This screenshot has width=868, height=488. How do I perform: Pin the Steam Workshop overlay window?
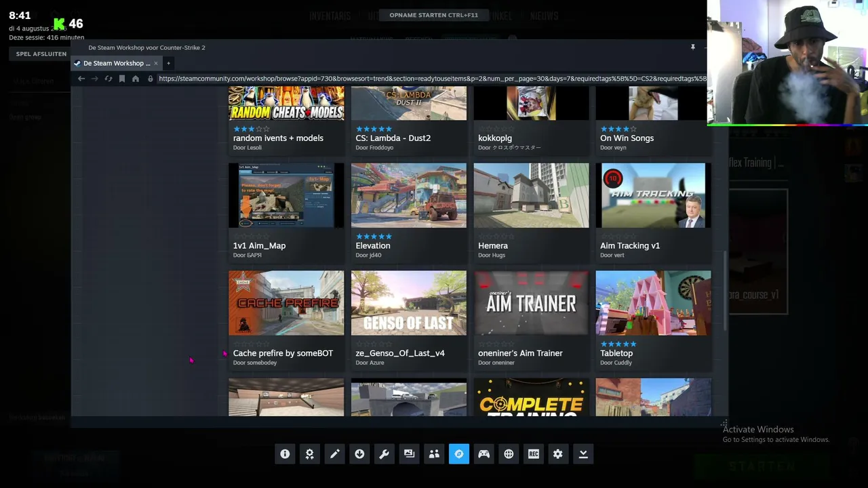[x=693, y=47]
